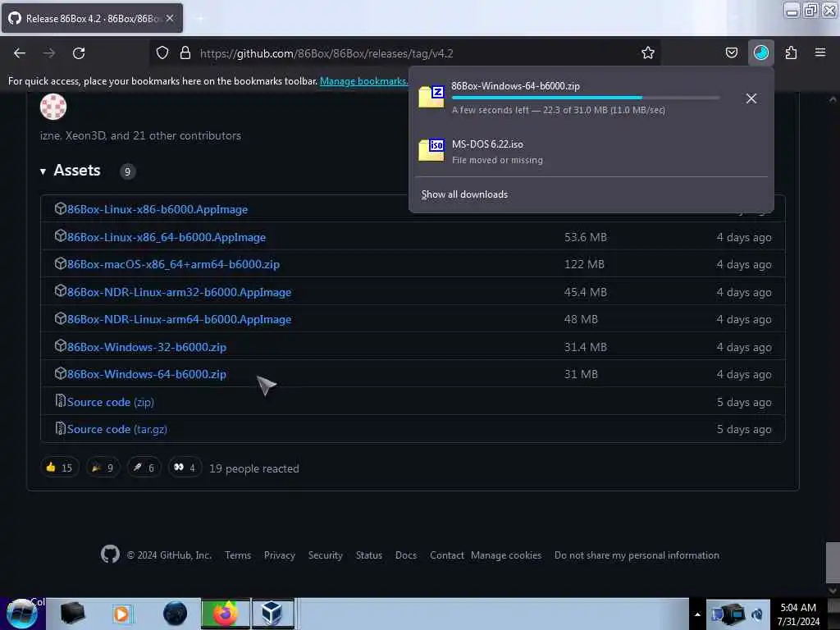This screenshot has height=630, width=840.
Task: Click the 31.4 MB size text
Action: pyautogui.click(x=586, y=347)
